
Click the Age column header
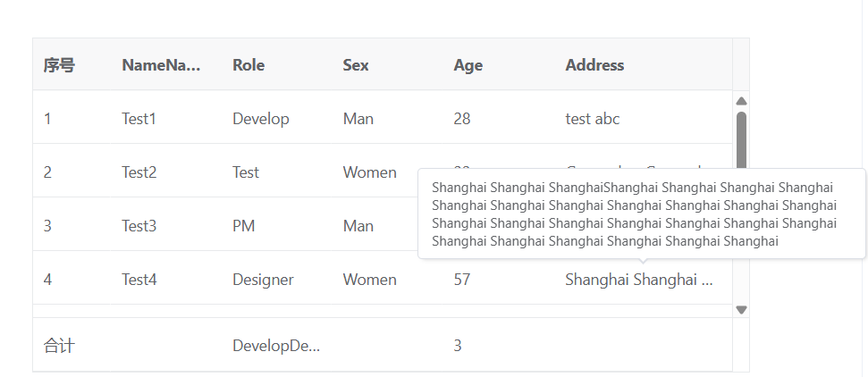[x=468, y=65]
